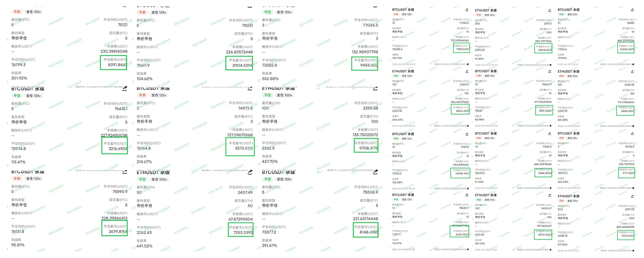
Task: Share the BTCUSDT order opened at 76618.1
Action: tap(125, 89)
